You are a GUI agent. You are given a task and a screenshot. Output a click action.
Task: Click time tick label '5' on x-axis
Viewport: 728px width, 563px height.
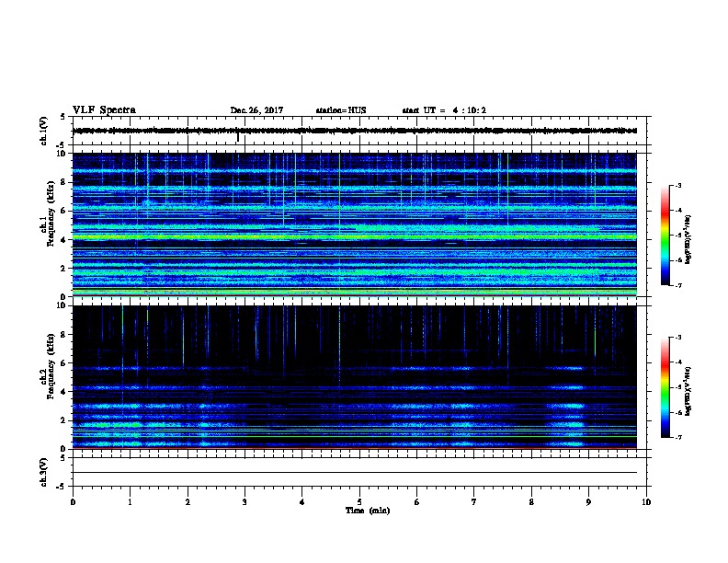coord(359,502)
